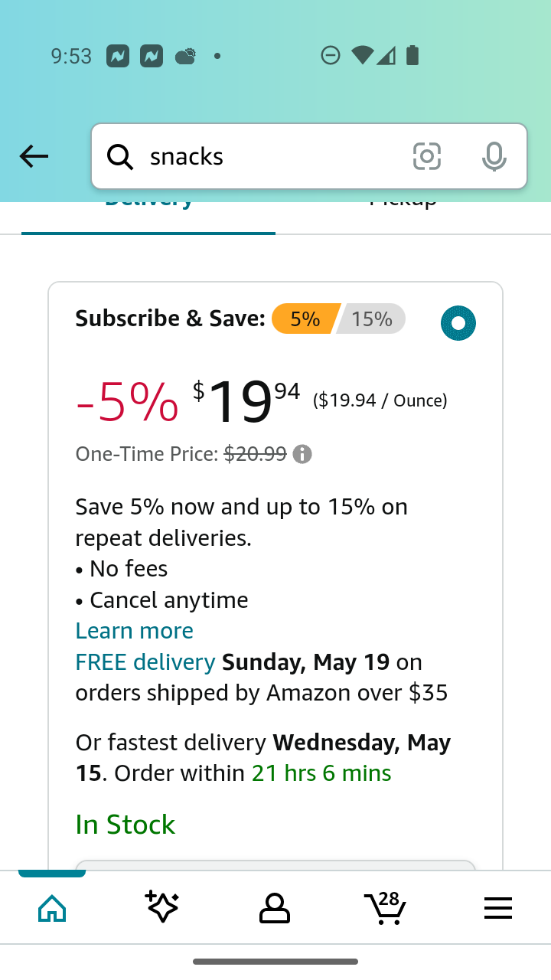Tap info icon beside One-Time Price
The width and height of the screenshot is (551, 980).
coord(302,454)
